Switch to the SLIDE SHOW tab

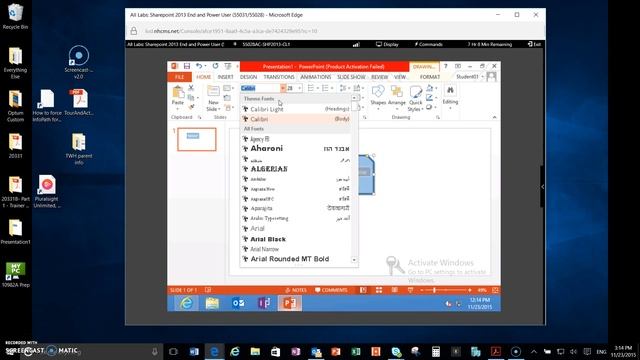point(351,77)
